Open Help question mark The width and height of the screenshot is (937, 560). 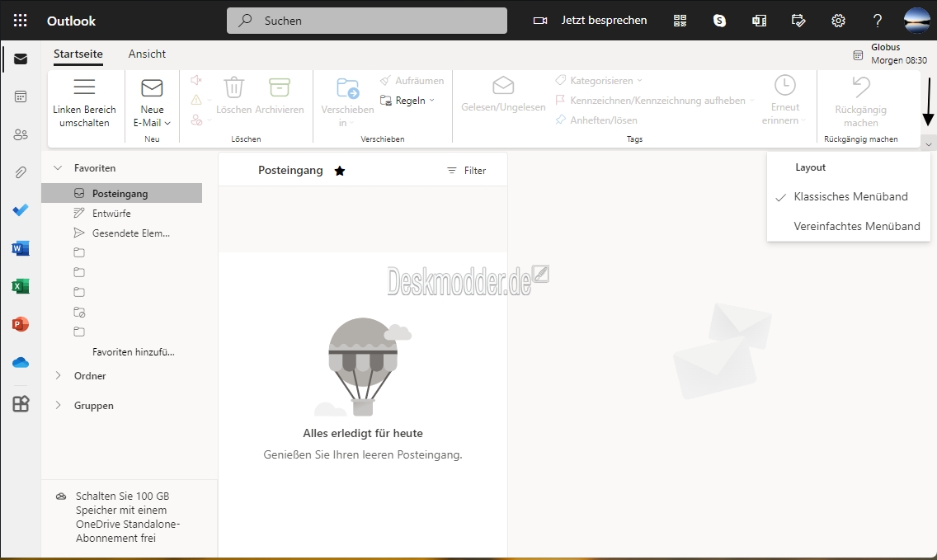[878, 21]
